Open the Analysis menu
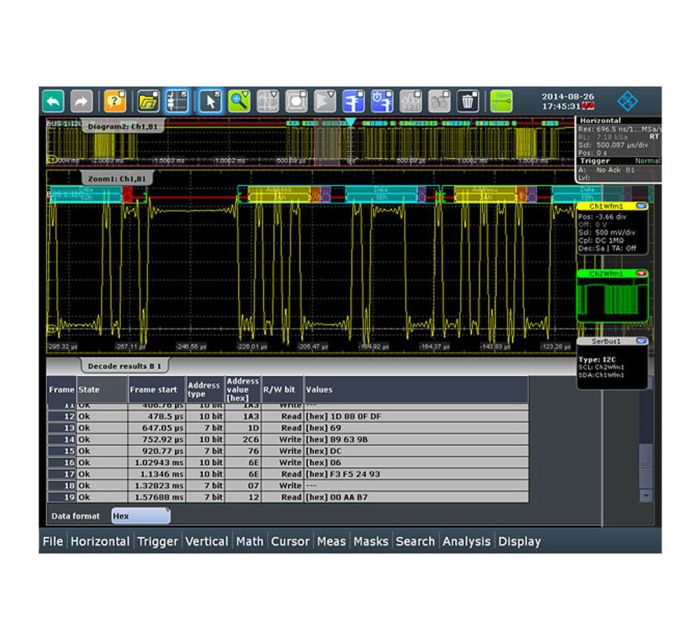The width and height of the screenshot is (700, 640). coord(467,541)
